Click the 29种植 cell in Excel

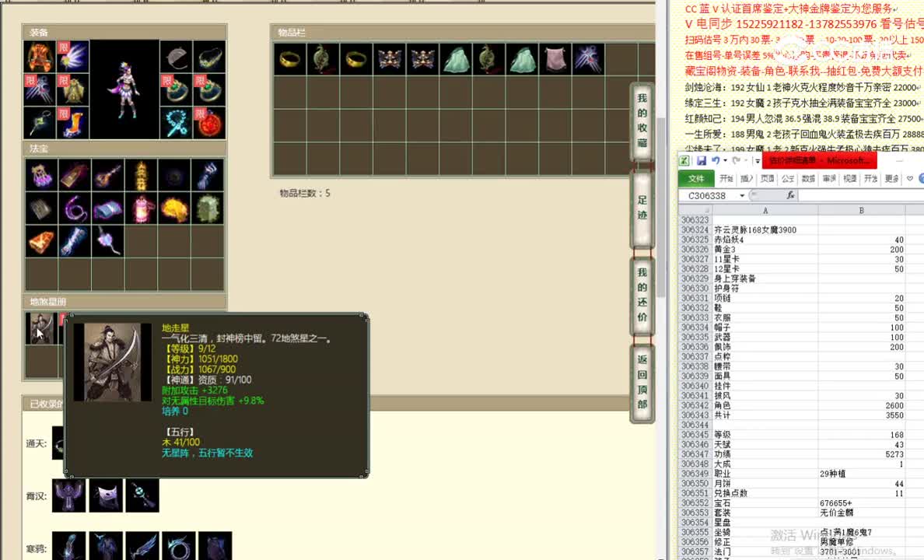(x=862, y=474)
